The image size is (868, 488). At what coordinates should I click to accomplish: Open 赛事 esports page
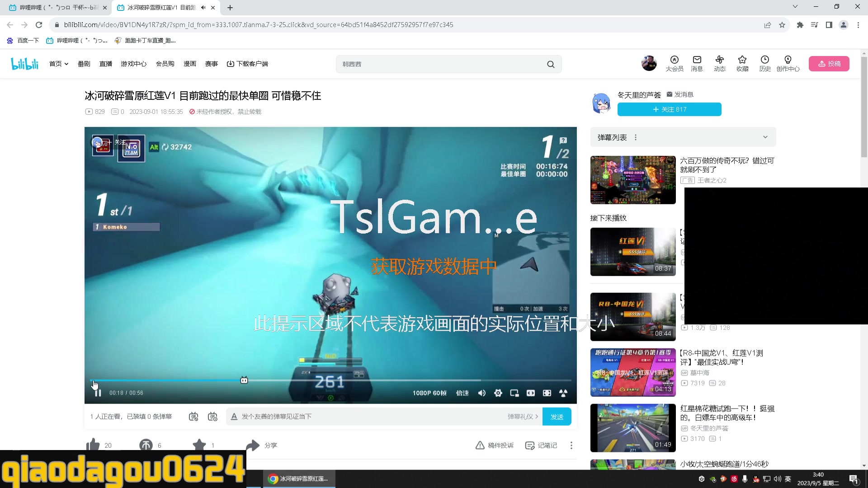(x=212, y=64)
